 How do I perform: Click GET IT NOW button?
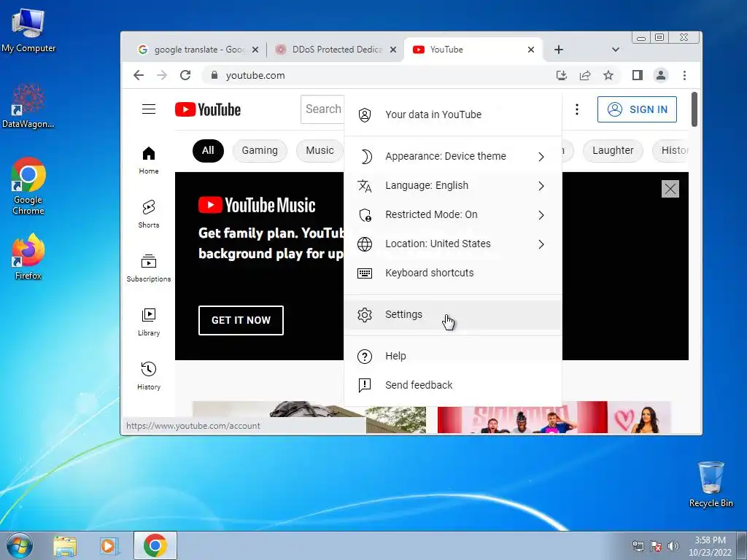coord(241,320)
